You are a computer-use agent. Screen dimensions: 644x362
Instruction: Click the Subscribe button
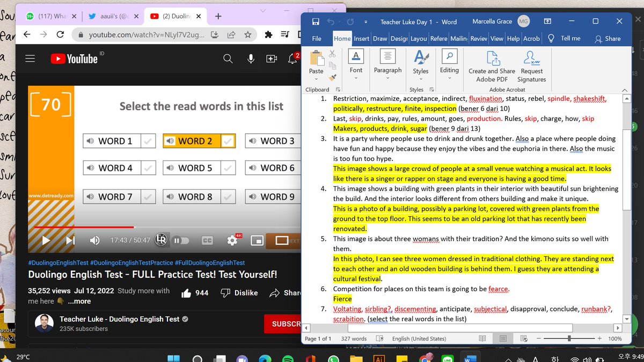coord(282,324)
